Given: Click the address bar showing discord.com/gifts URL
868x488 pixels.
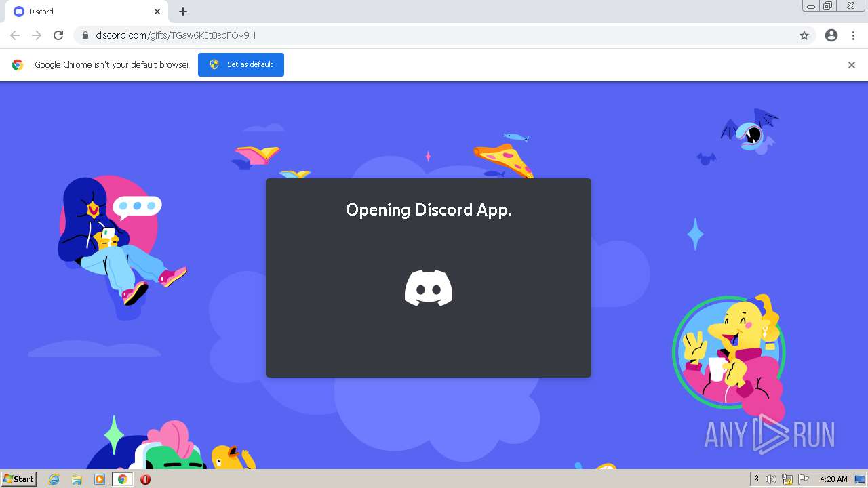Looking at the screenshot, I should pyautogui.click(x=446, y=35).
